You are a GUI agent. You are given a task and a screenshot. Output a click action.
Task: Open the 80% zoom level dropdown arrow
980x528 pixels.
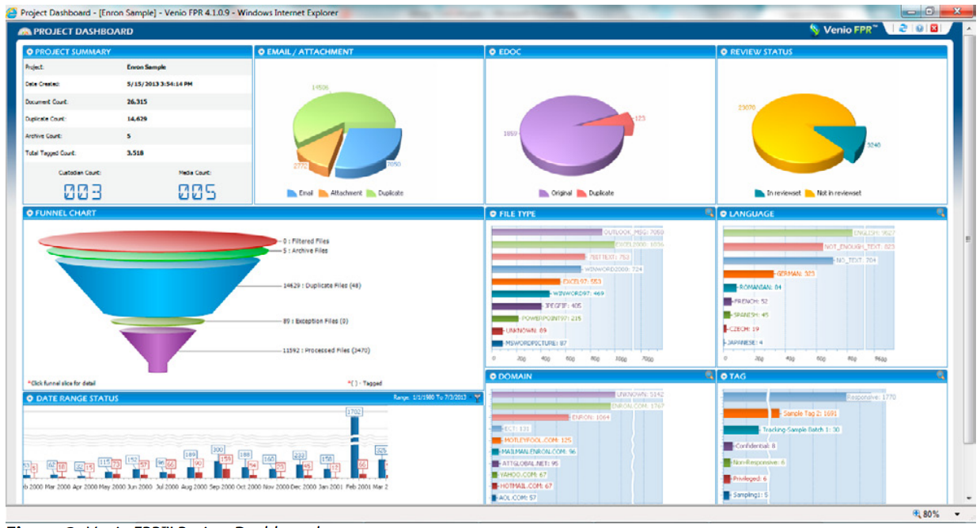[x=957, y=515]
